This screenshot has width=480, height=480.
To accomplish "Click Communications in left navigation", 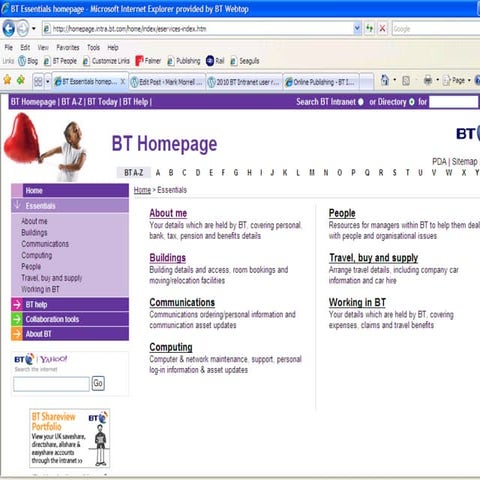I will click(45, 244).
